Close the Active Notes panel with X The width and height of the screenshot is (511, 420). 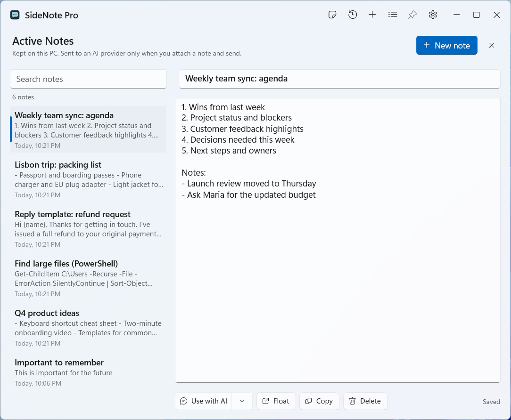point(492,45)
